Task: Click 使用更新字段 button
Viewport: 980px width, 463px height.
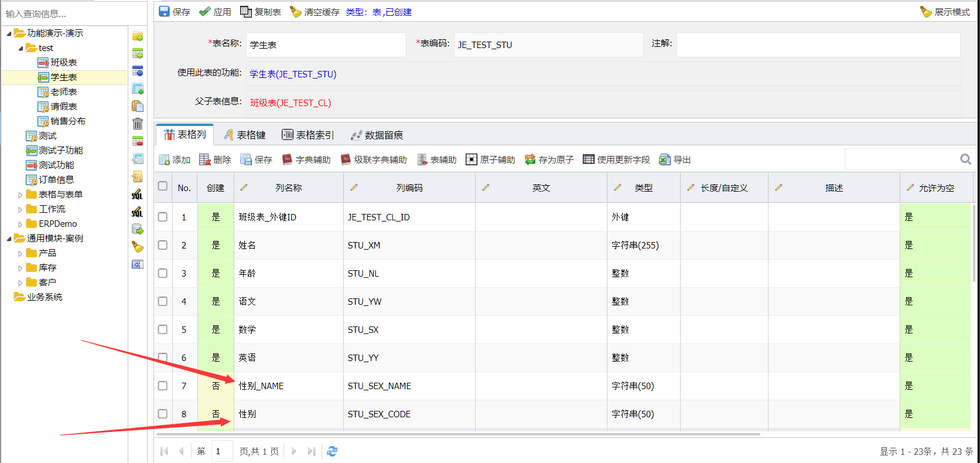Action: tap(616, 160)
